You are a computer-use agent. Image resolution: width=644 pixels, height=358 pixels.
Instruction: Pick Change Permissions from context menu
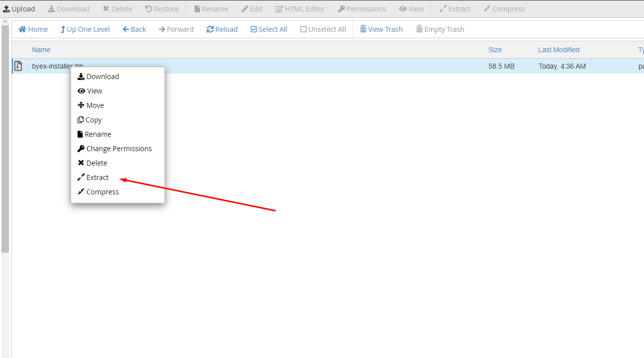119,149
